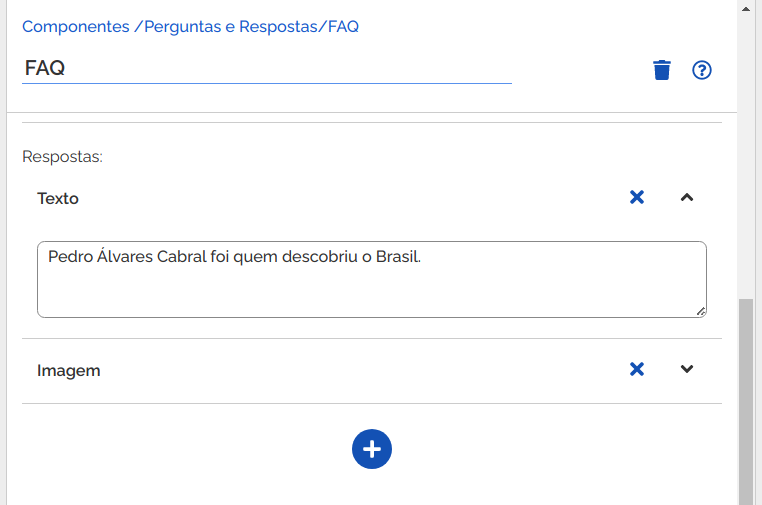Collapse the Texto section using the up chevron
Viewport: 762px width, 505px height.
687,197
